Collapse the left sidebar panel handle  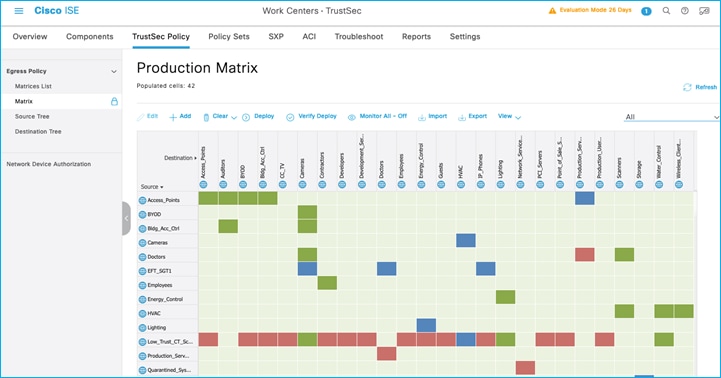tap(126, 218)
